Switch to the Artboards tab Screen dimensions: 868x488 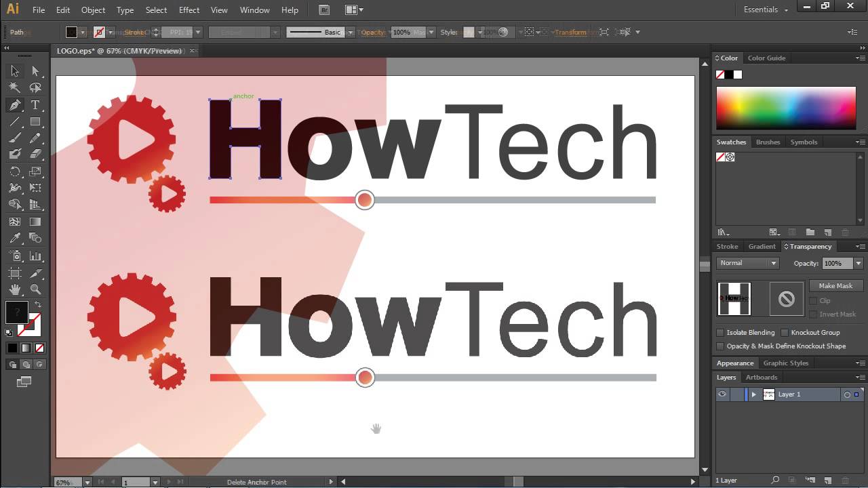pos(762,378)
